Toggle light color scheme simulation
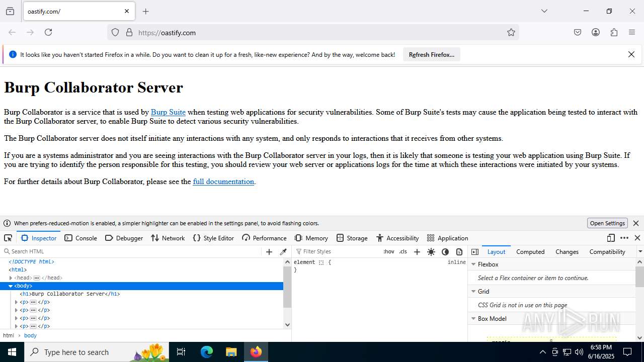This screenshot has height=362, width=644. click(431, 252)
